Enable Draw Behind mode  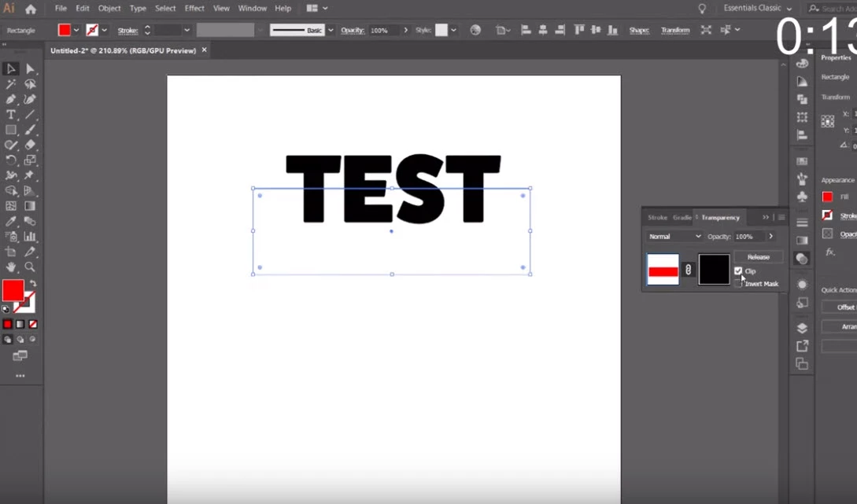click(20, 340)
